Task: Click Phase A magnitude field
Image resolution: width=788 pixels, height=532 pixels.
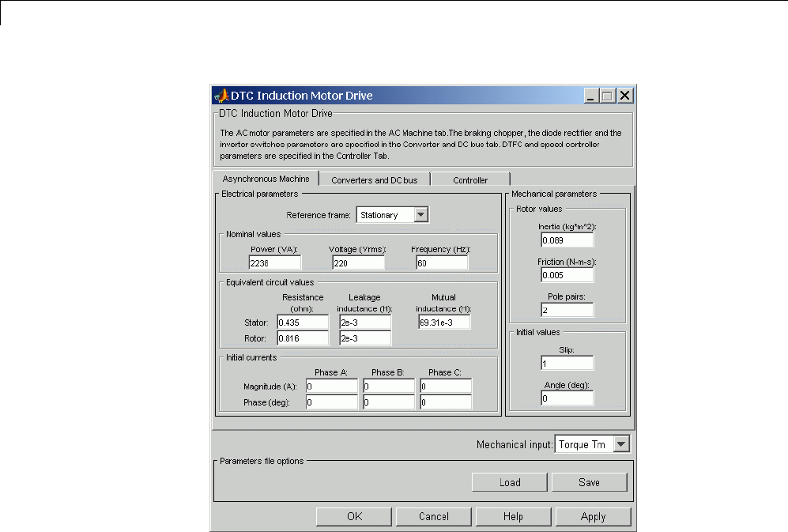Action: [332, 387]
